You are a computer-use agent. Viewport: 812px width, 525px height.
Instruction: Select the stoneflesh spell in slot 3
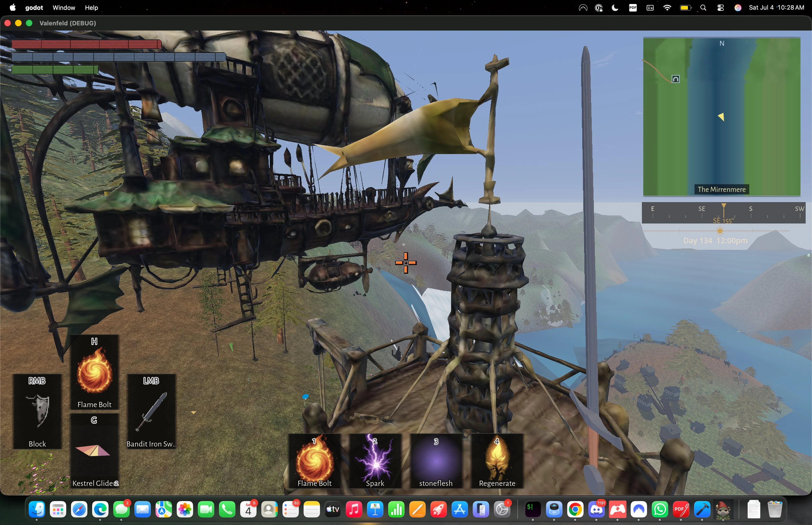[x=436, y=461]
